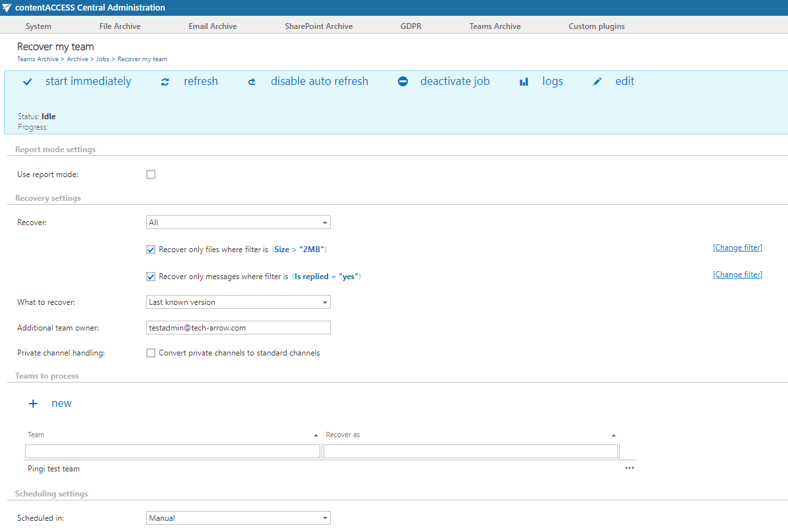Click the Jobs breadcrumb link
788x532 pixels.
[x=103, y=59]
